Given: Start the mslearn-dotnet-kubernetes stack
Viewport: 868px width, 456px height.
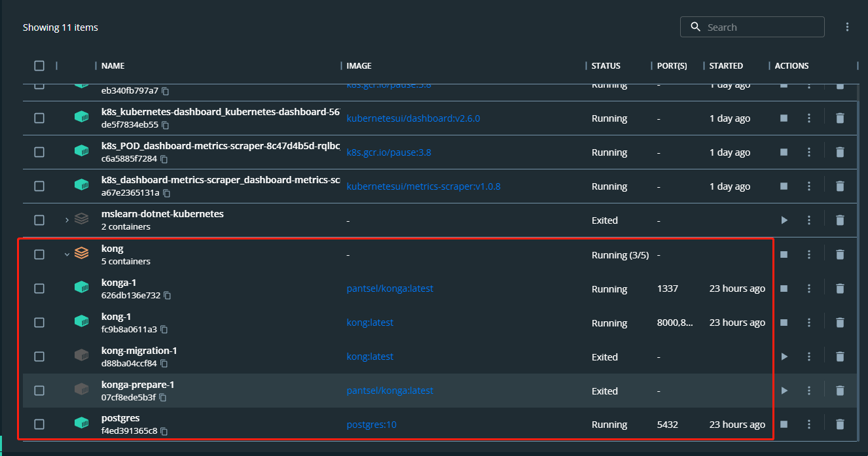Looking at the screenshot, I should click(x=784, y=220).
